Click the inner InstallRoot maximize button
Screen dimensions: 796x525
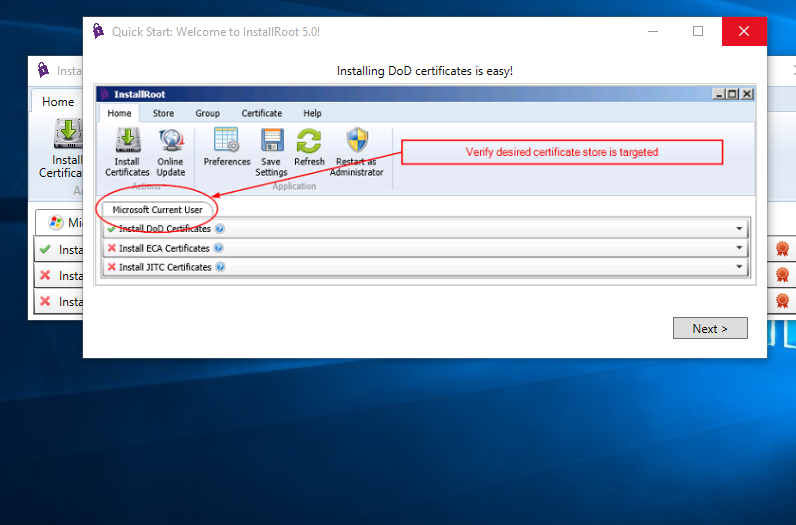click(x=733, y=94)
